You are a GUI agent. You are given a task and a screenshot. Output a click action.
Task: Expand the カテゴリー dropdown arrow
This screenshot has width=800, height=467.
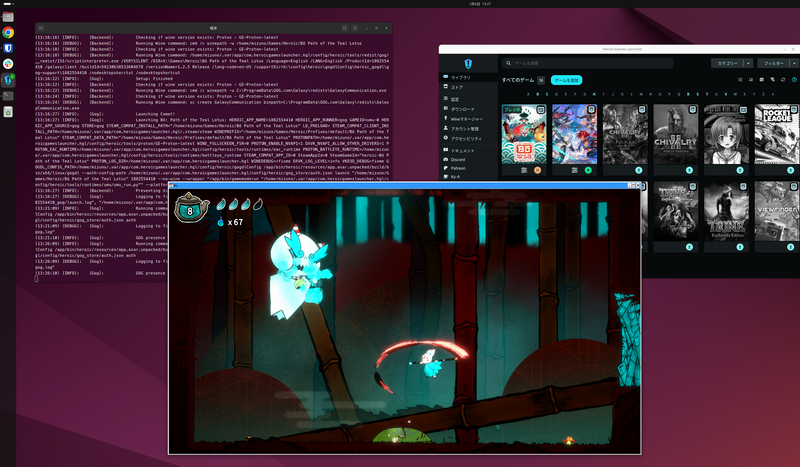(748, 63)
